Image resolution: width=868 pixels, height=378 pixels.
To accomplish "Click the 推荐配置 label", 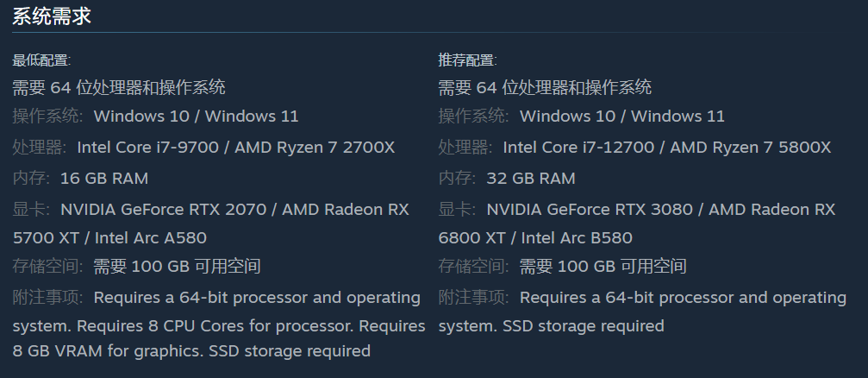I will (467, 60).
